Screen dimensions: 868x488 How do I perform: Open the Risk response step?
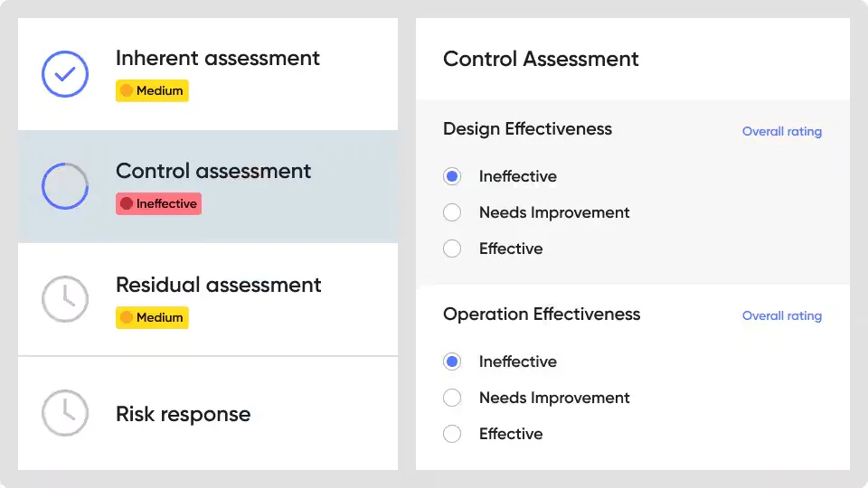pos(208,413)
